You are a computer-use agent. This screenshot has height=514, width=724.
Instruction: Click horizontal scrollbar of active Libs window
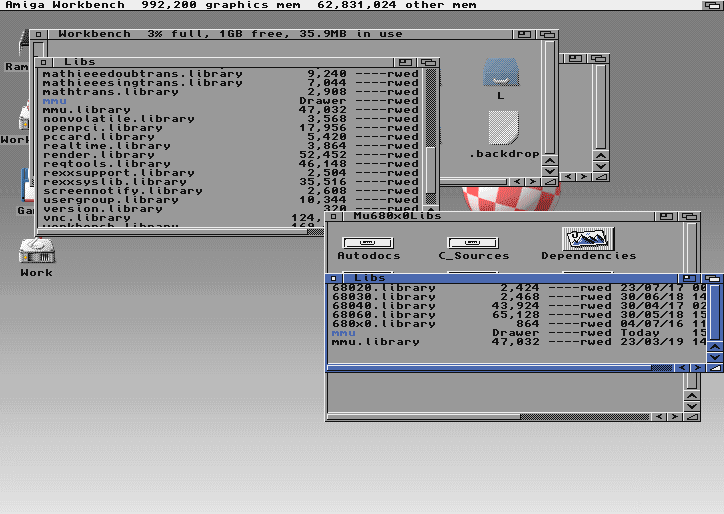coord(501,368)
